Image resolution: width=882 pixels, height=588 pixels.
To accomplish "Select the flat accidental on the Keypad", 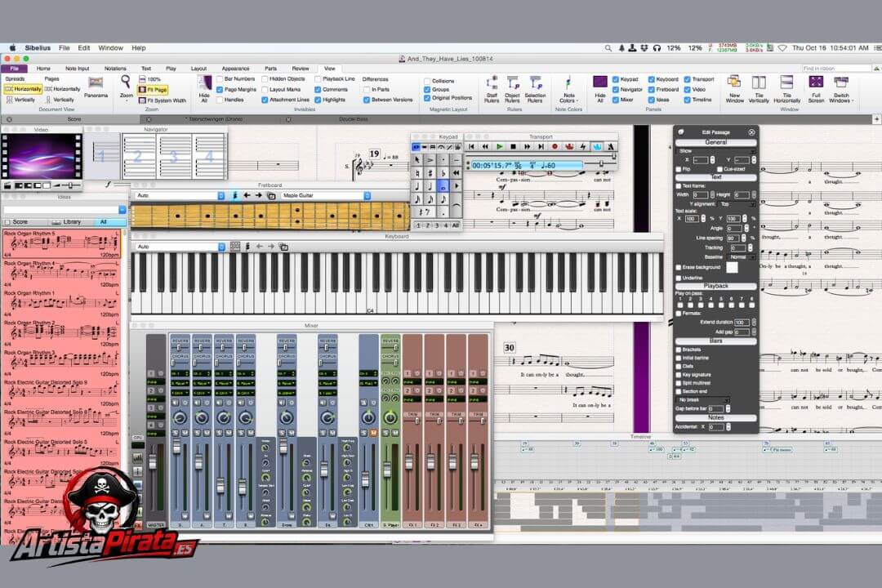I will (443, 173).
